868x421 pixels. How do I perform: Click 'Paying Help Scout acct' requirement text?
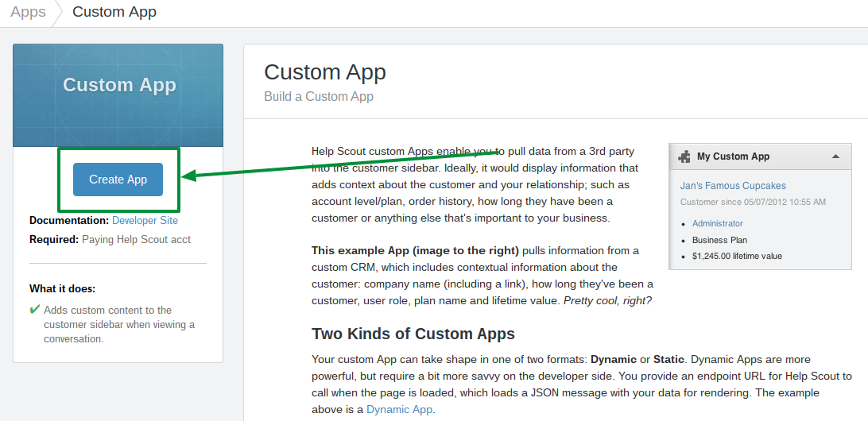tap(136, 240)
